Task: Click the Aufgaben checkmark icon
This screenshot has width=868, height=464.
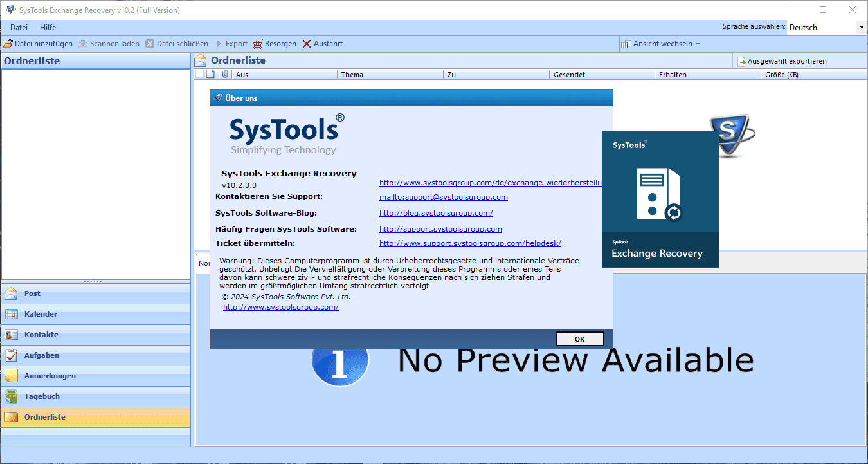Action: coord(11,355)
